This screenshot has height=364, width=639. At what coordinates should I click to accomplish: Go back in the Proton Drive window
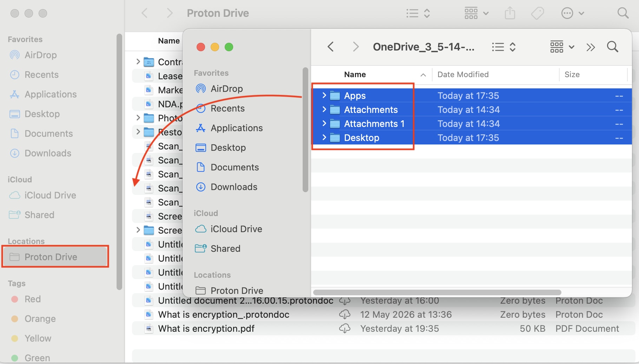click(x=144, y=13)
